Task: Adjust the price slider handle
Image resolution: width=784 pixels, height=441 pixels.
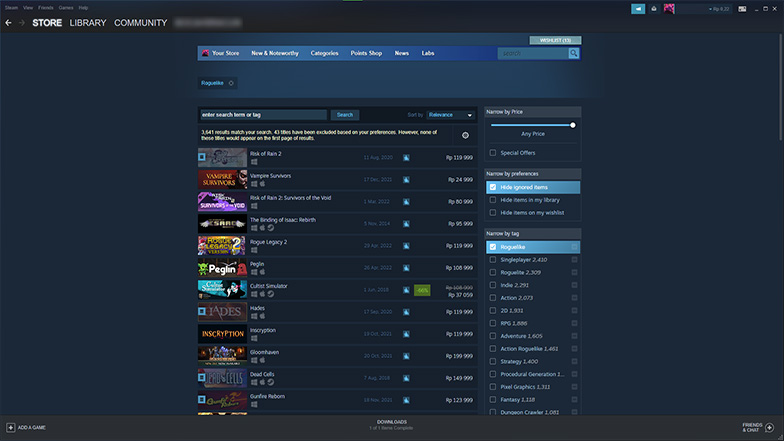Action: point(572,125)
